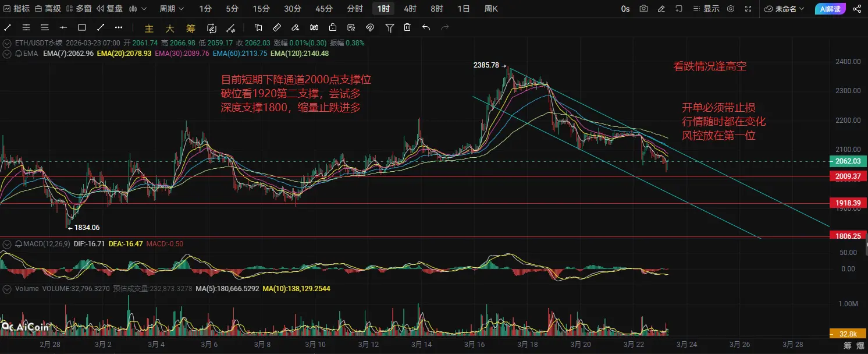The image size is (868, 354).
Task: Select the horizontal line drawing tool
Action: coord(63,27)
